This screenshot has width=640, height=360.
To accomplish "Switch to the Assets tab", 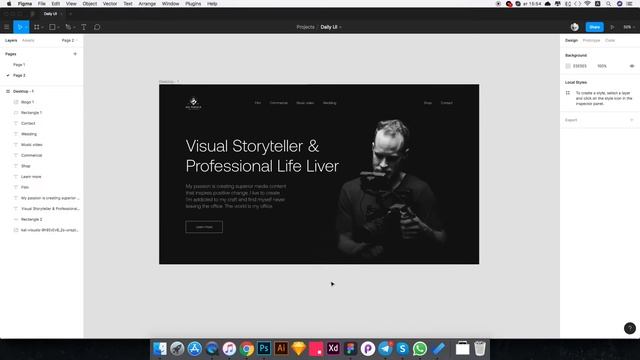I will [x=28, y=40].
